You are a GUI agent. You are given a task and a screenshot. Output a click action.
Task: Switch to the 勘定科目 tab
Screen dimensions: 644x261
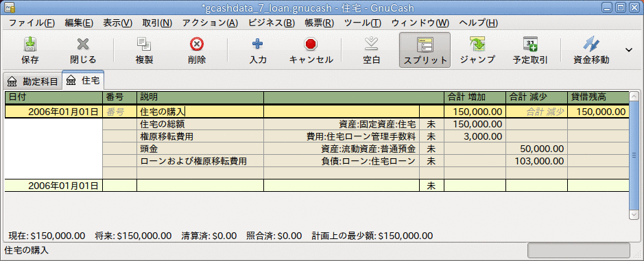point(33,82)
